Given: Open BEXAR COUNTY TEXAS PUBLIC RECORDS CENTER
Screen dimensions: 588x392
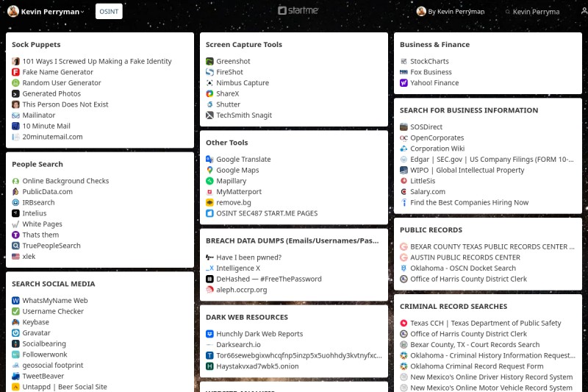Looking at the screenshot, I should 492,247.
